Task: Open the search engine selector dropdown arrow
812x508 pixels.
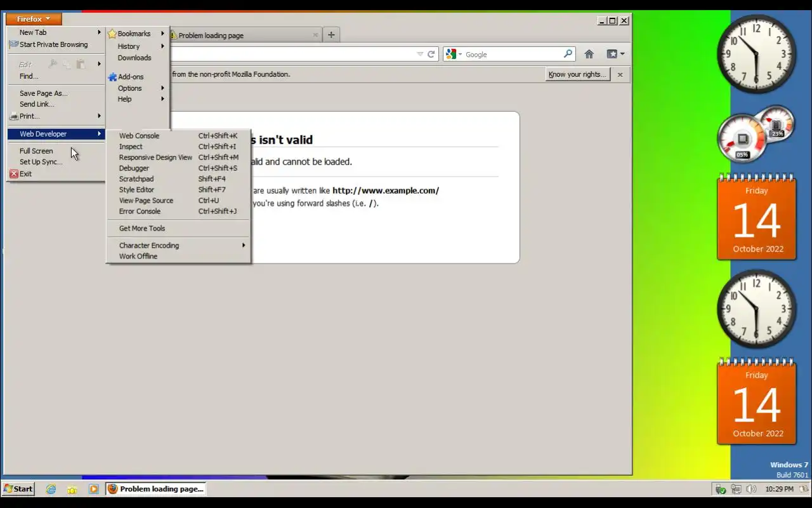Action: (x=461, y=55)
